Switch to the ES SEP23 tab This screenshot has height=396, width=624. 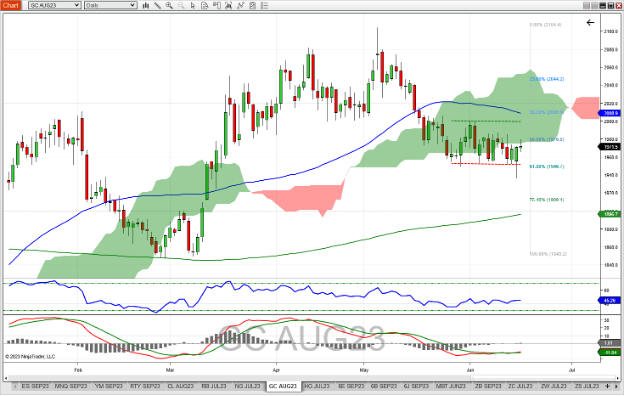click(35, 386)
